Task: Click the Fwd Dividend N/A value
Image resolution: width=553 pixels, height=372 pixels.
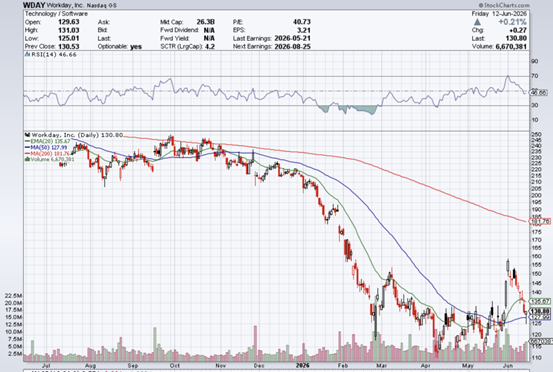Action: click(209, 30)
